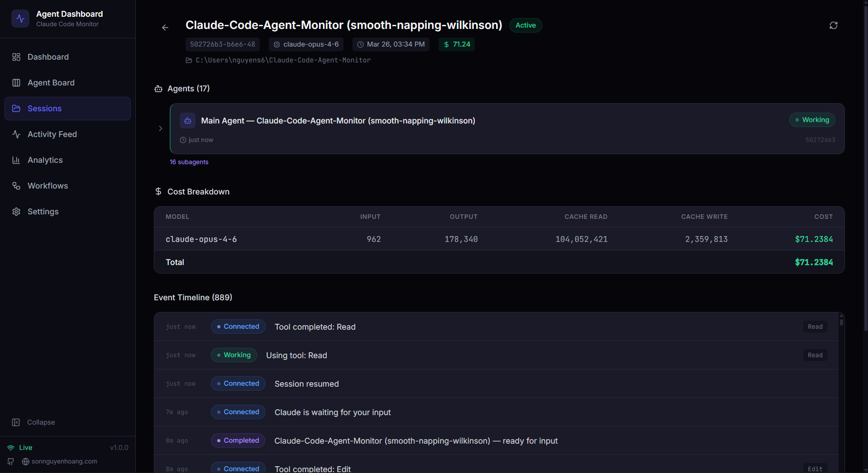Click the clock icon beside just now
This screenshot has width=868, height=473.
click(x=183, y=140)
